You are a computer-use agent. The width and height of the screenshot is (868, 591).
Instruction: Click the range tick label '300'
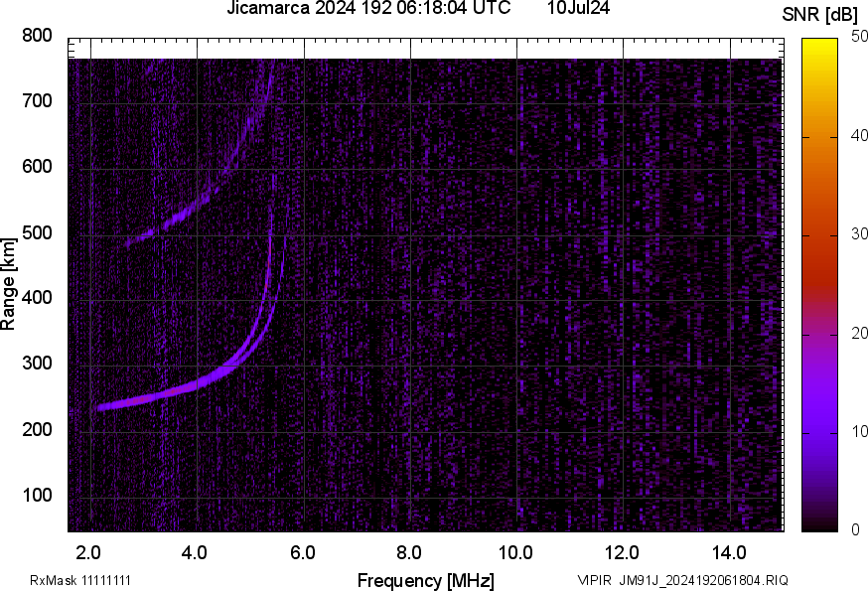(x=37, y=364)
